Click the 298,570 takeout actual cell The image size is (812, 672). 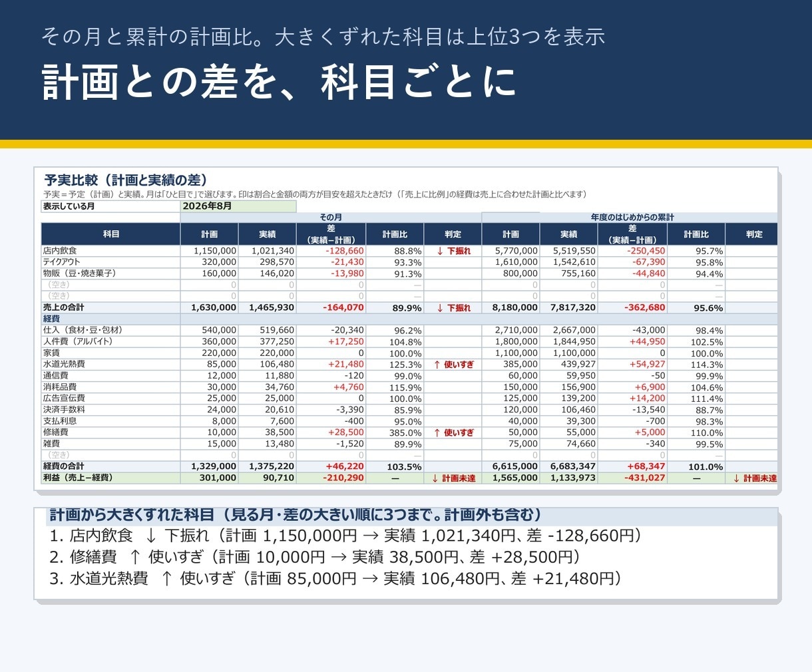267,262
